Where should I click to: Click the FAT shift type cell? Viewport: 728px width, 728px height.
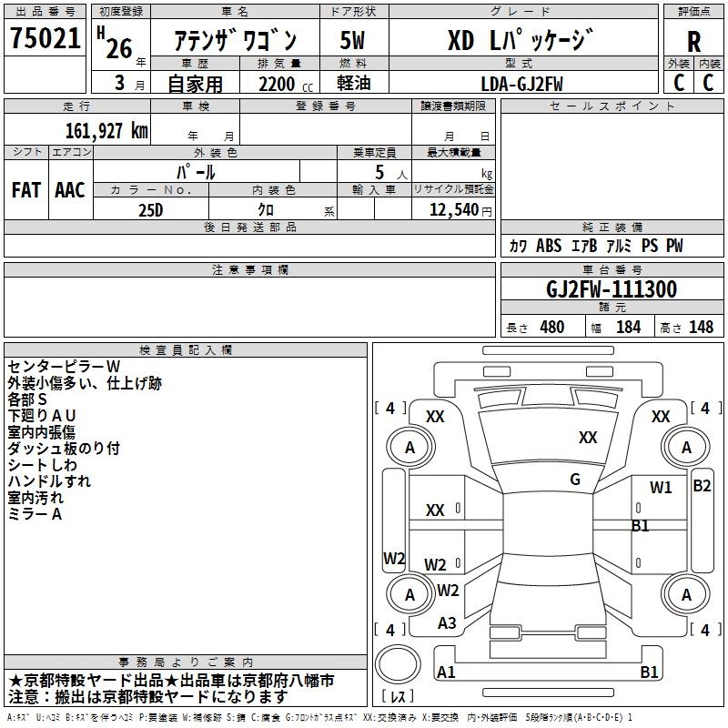click(x=25, y=190)
